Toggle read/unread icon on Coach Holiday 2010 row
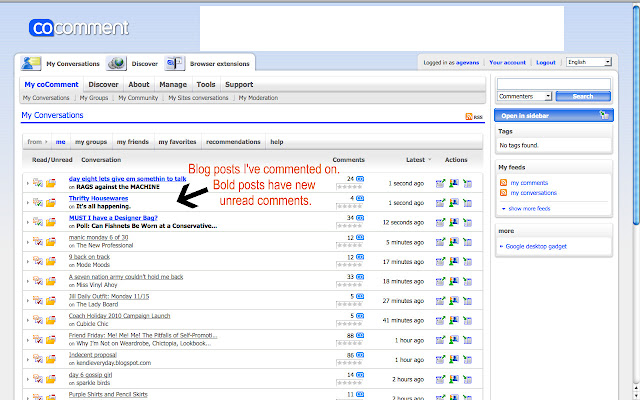640x400 pixels. tap(38, 320)
